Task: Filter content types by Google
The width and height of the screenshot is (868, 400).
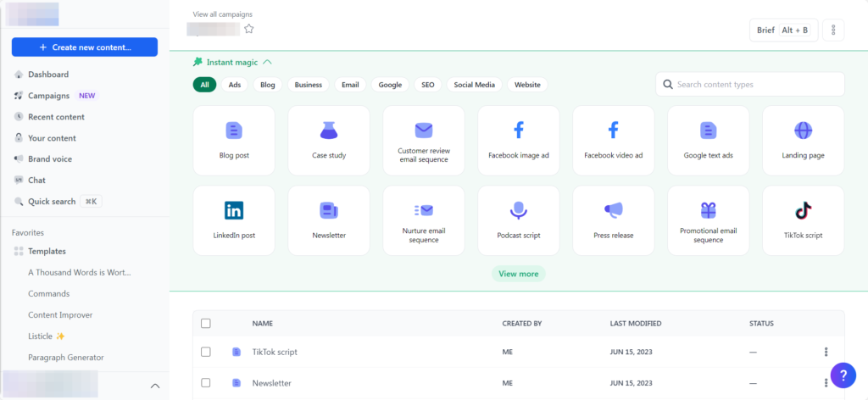Action: 390,85
